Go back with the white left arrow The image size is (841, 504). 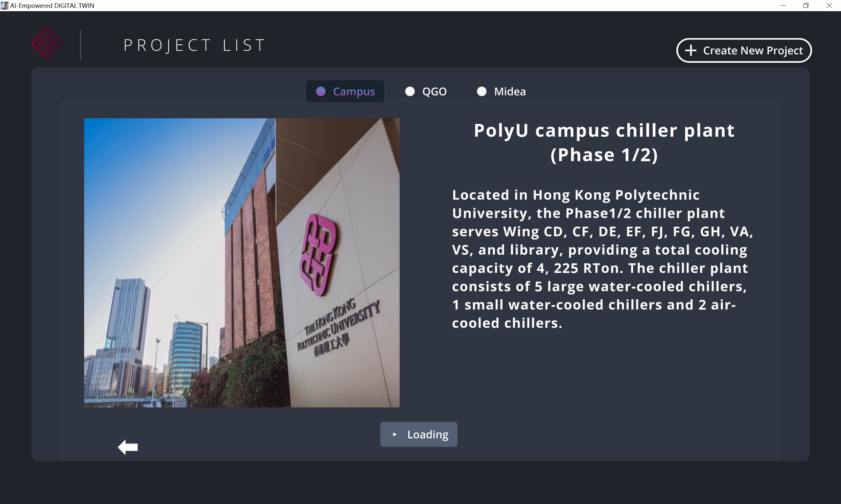(x=128, y=447)
